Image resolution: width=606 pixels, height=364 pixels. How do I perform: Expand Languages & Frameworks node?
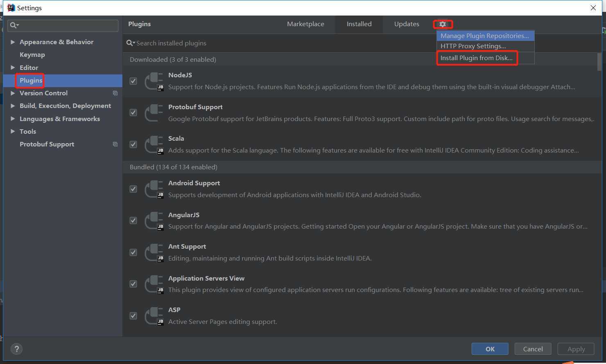pyautogui.click(x=13, y=119)
